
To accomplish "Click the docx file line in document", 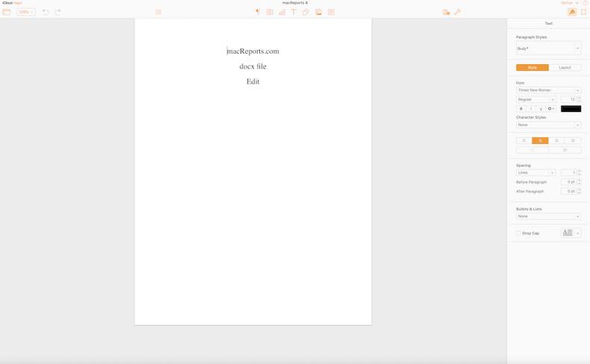I will (x=253, y=66).
